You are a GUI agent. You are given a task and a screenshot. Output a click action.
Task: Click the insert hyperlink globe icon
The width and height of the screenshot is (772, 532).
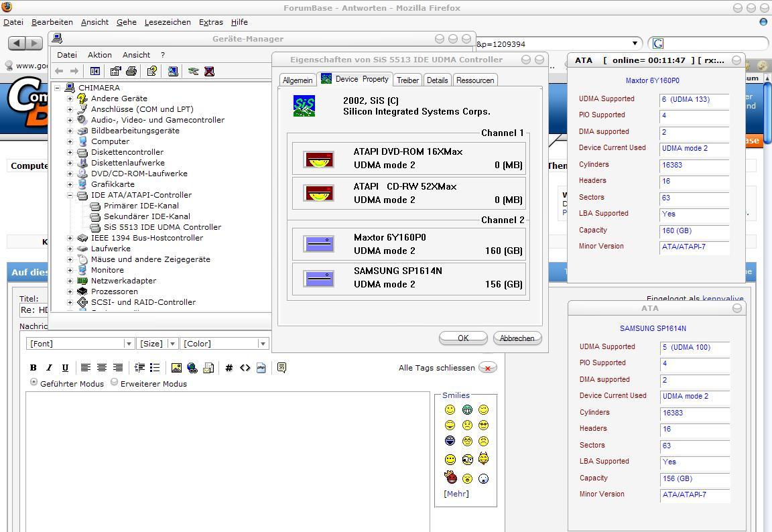(192, 368)
